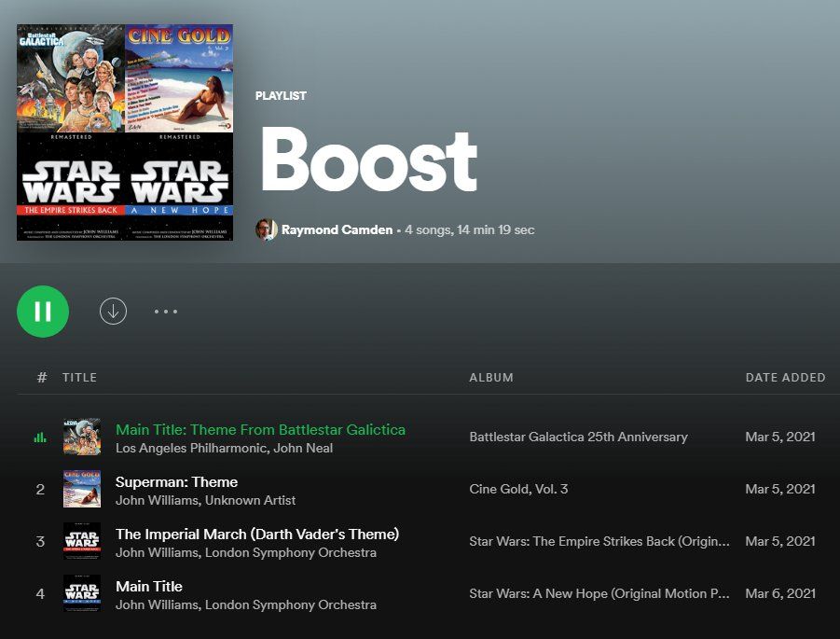Open artist Unknown Artist on Superman track

[250, 501]
